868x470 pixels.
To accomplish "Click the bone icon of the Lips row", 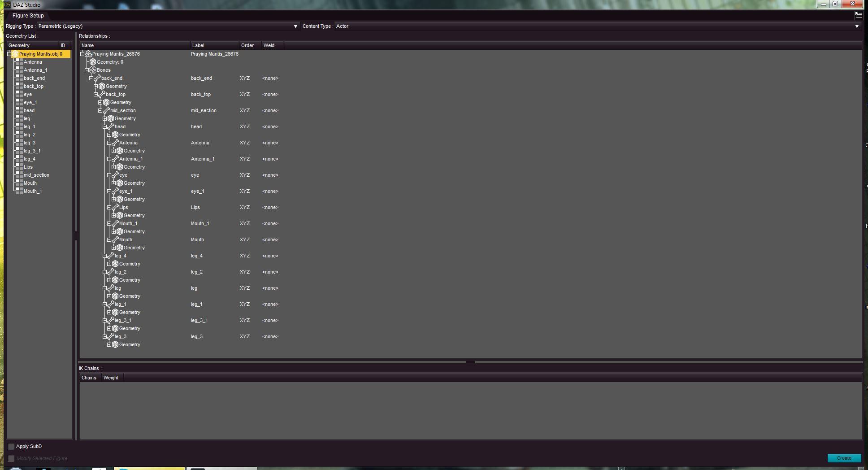I will point(115,207).
